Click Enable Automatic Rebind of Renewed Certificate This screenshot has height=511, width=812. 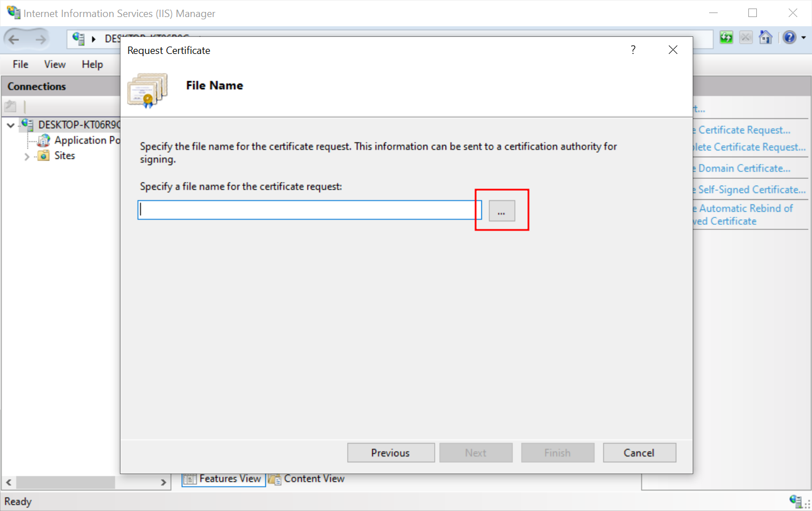(x=743, y=215)
